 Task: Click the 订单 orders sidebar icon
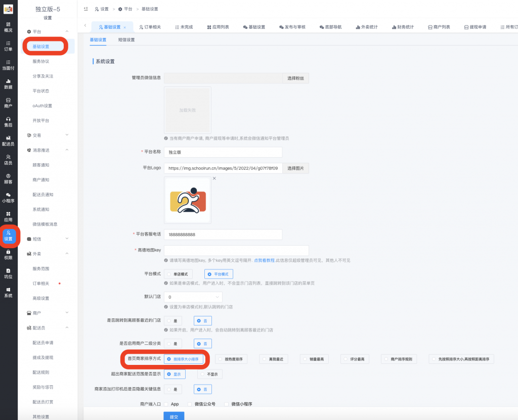8,46
